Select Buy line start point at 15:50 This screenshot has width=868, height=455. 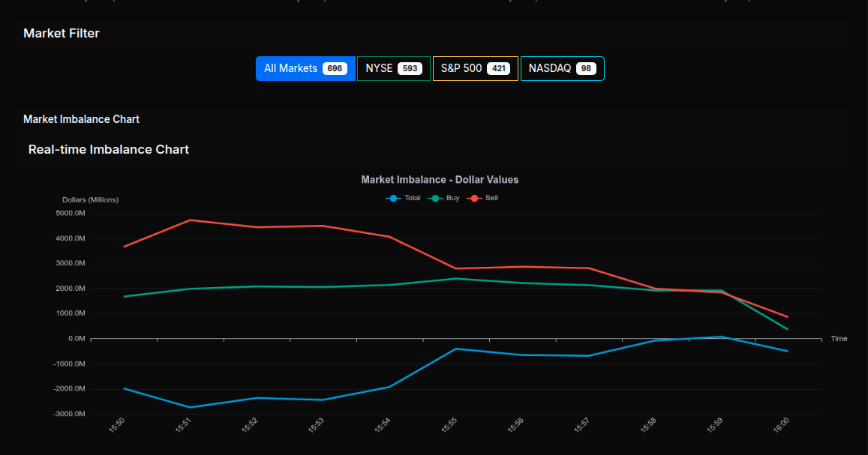125,296
